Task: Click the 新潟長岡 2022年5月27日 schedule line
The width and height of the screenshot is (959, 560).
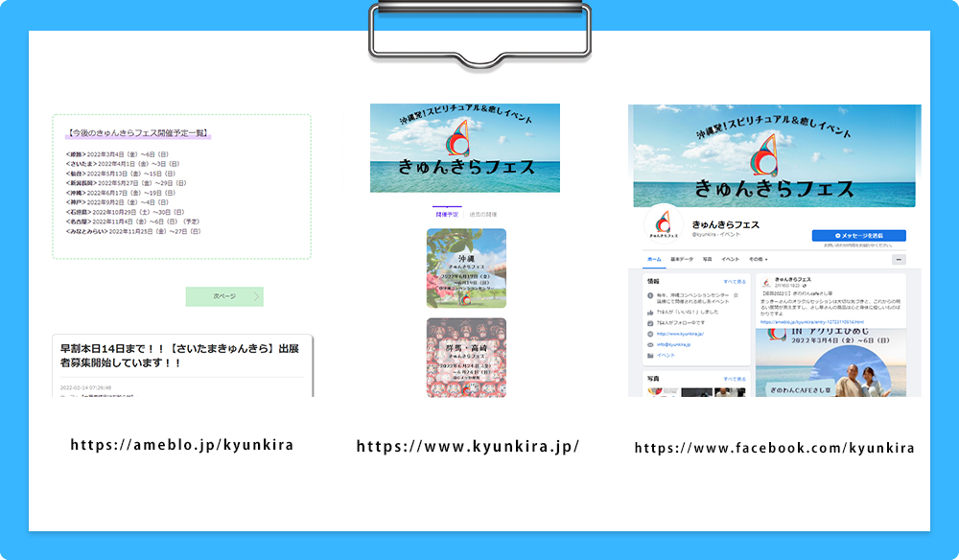Action: point(126,183)
